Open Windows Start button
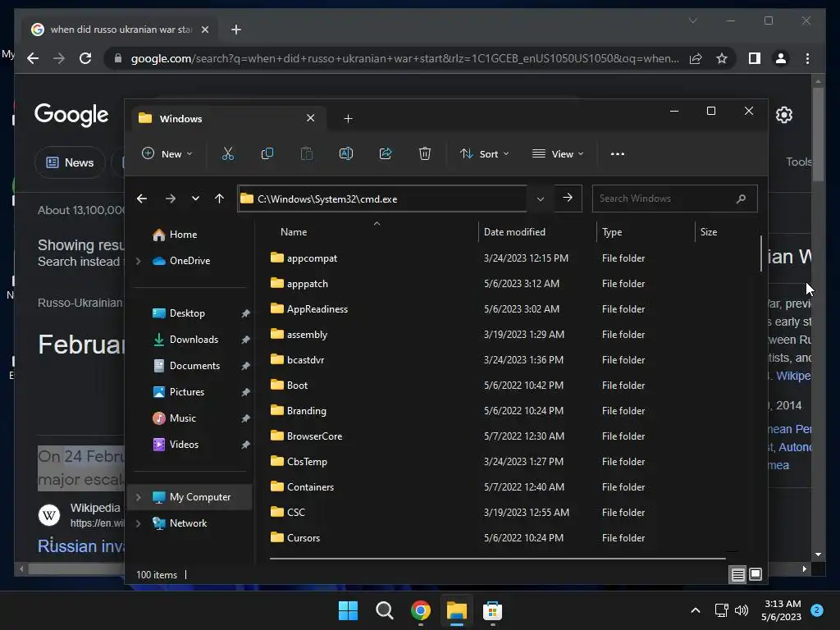Viewport: 840px width, 630px height. click(348, 610)
